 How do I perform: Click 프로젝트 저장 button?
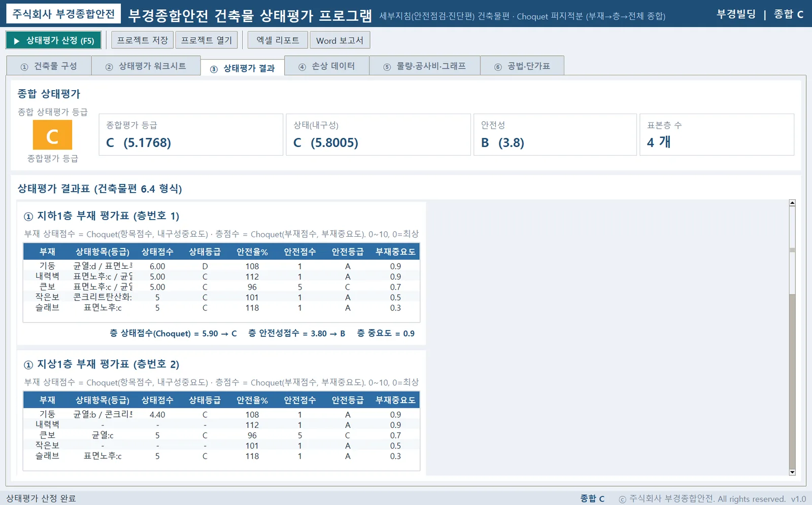pyautogui.click(x=143, y=40)
